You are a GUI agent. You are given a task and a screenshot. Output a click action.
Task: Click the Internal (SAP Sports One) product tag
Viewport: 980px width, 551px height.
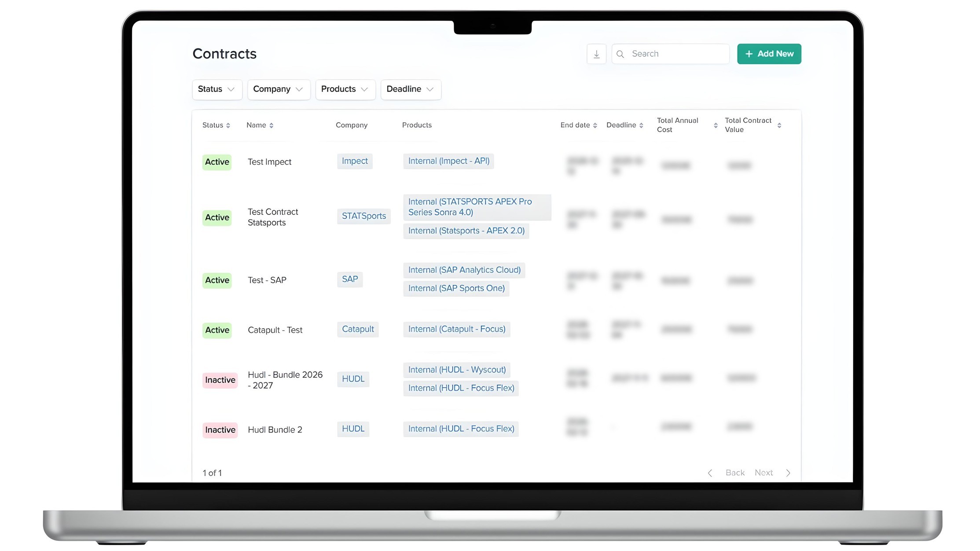456,288
